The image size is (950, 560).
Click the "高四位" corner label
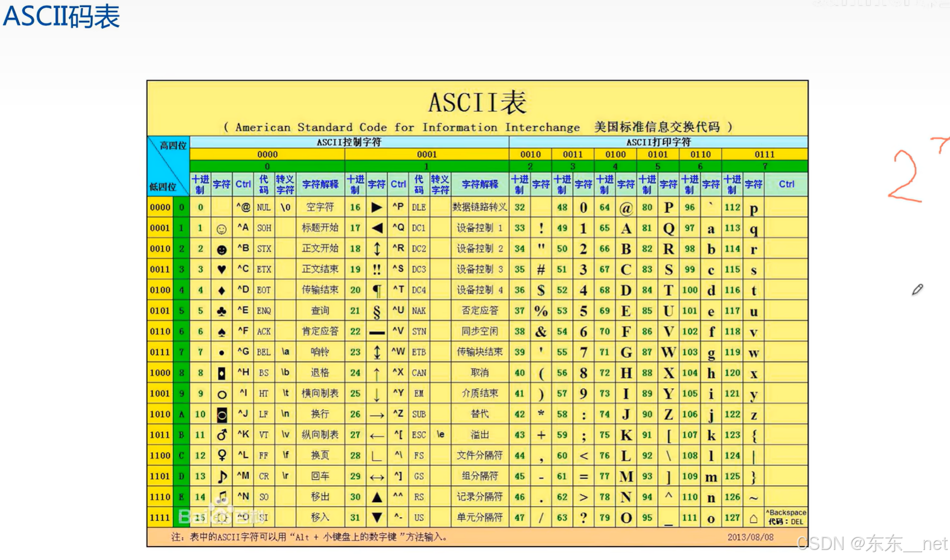pos(173,146)
